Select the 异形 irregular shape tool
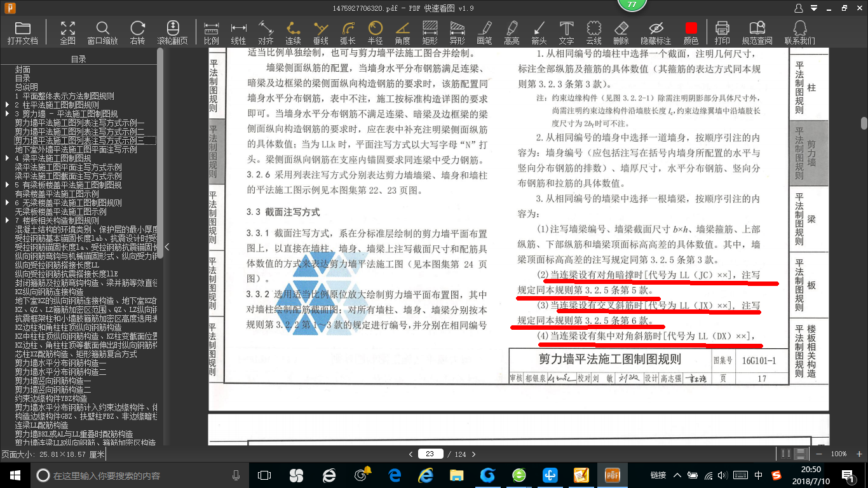Viewport: 868px width, 488px height. click(x=458, y=32)
